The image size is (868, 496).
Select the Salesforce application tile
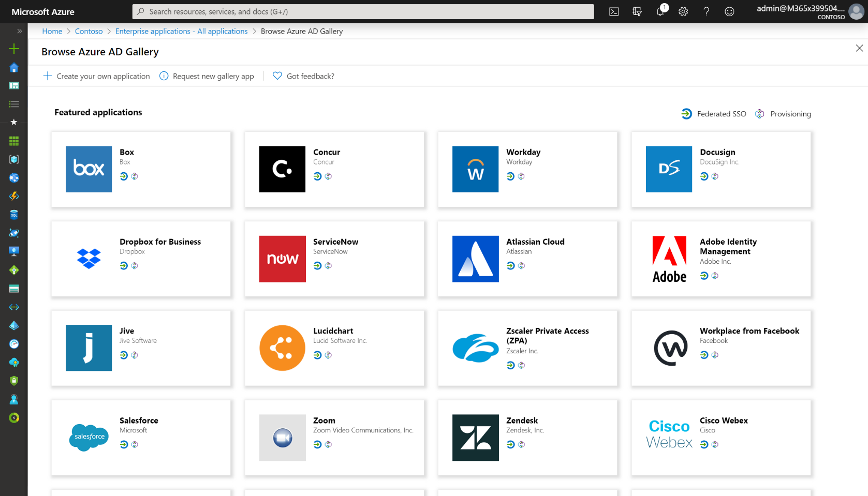click(140, 438)
